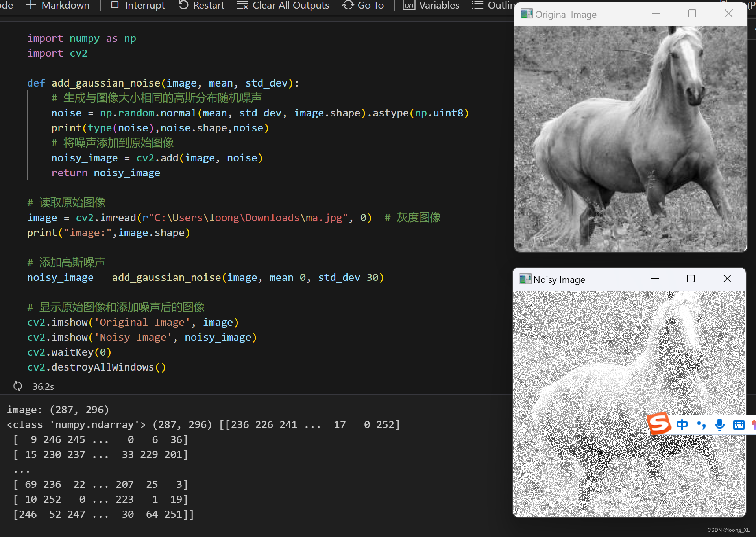756x537 pixels.
Task: Click the 读取原始图像 comment line
Action: 66,203
